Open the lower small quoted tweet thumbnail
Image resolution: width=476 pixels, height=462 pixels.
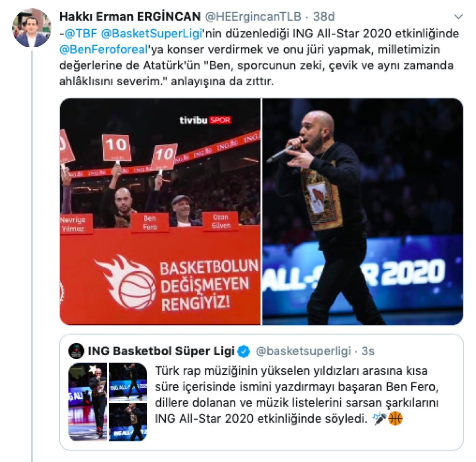click(x=128, y=422)
